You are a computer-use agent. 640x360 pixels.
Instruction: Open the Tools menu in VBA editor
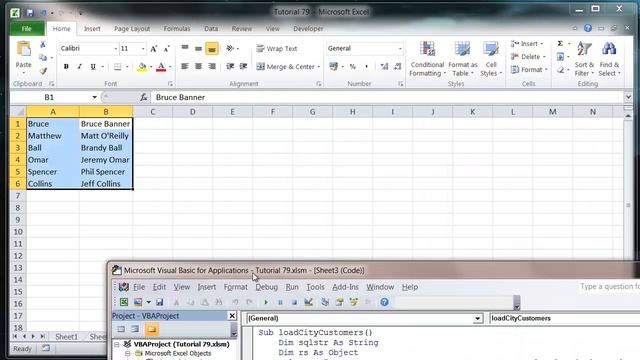point(315,287)
